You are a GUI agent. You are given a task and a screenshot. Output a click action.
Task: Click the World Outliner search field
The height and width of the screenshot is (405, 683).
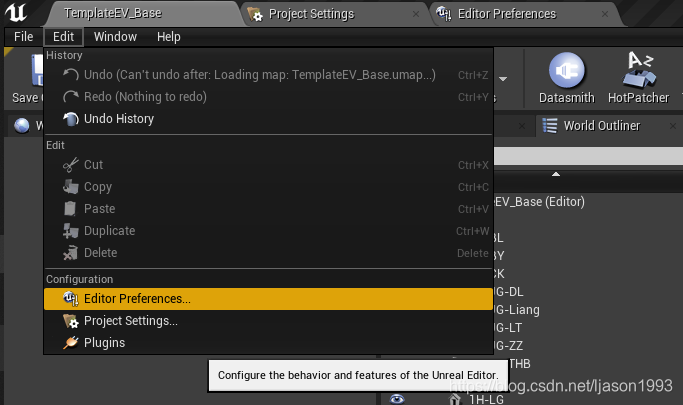coord(588,155)
